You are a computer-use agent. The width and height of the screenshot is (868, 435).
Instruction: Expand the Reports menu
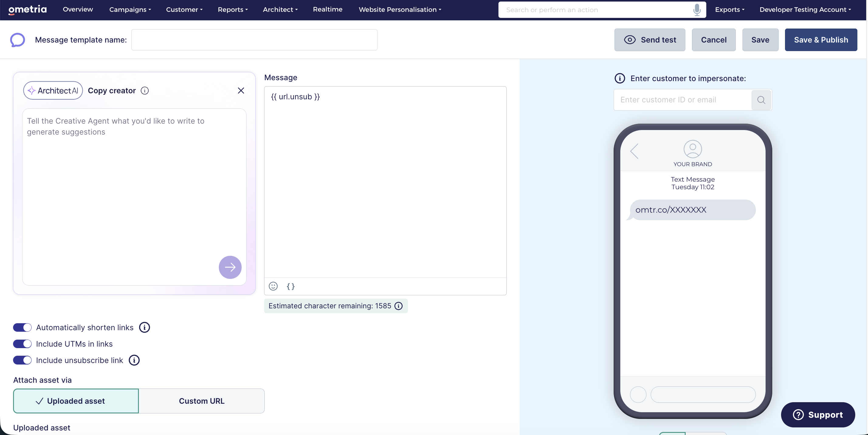(233, 9)
